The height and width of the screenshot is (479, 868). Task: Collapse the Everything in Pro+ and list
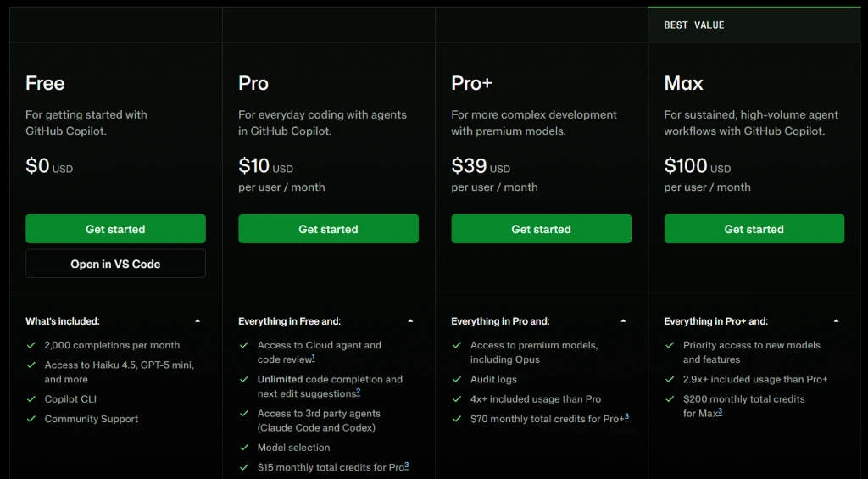click(x=836, y=321)
